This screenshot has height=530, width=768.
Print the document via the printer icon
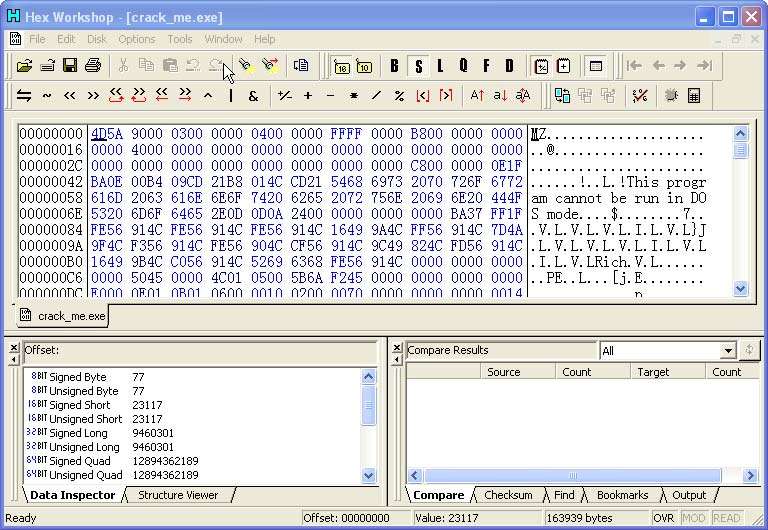[x=93, y=66]
